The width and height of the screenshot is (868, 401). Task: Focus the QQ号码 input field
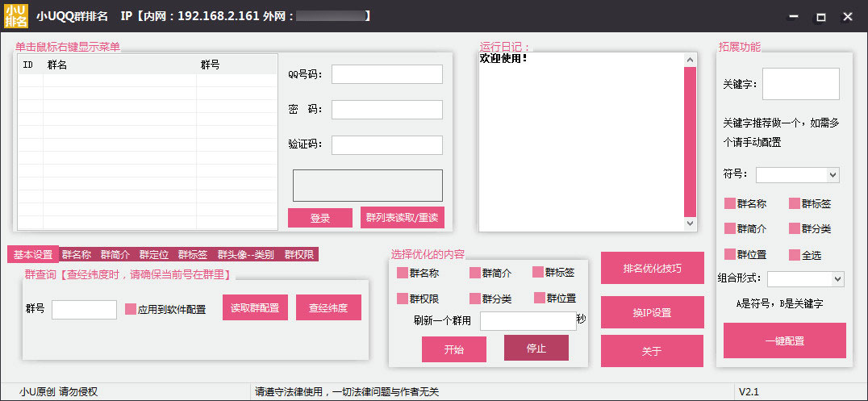(386, 74)
